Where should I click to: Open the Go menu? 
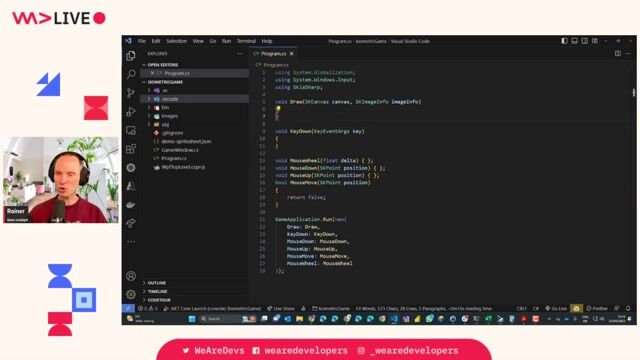tap(213, 41)
